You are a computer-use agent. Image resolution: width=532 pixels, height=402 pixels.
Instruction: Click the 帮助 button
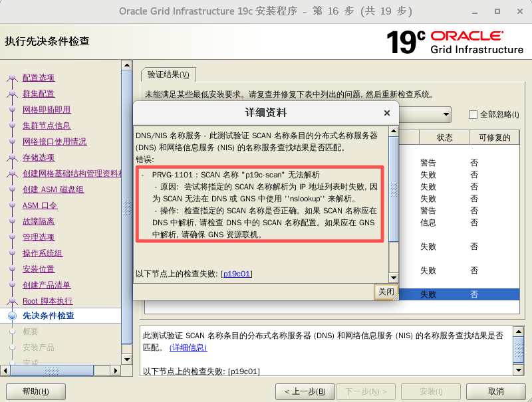(x=36, y=392)
